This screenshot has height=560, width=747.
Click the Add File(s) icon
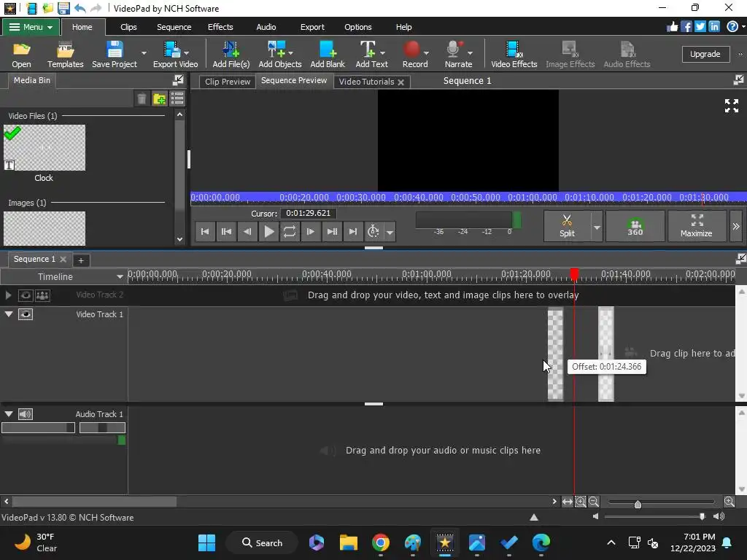231,54
